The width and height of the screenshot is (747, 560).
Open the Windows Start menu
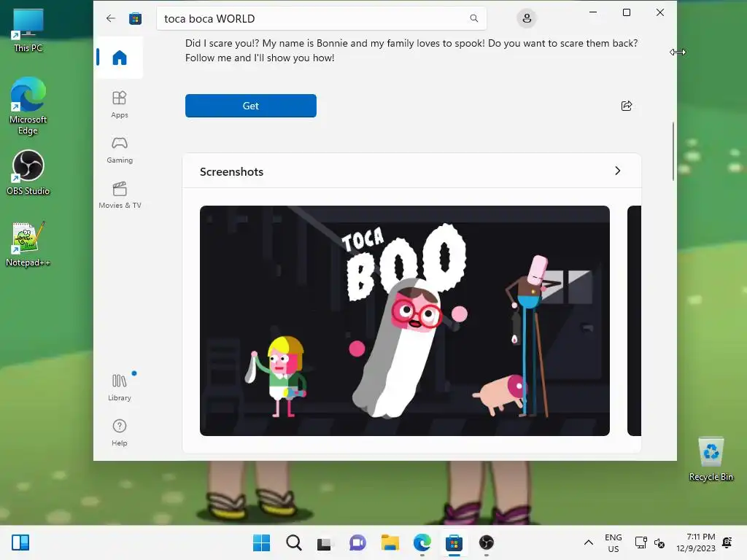pyautogui.click(x=261, y=542)
